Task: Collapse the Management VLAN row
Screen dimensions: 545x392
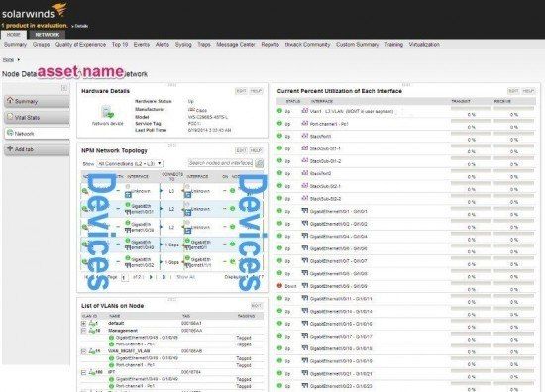Action: point(83,331)
